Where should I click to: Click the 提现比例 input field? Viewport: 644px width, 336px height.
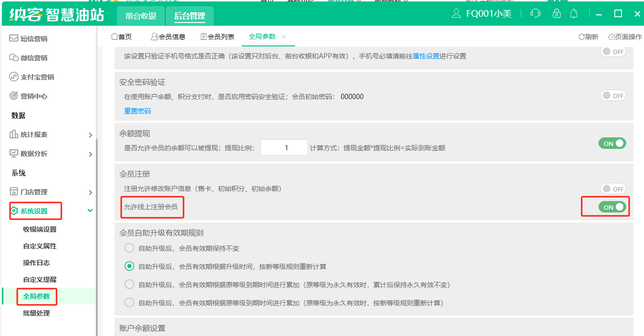click(284, 148)
